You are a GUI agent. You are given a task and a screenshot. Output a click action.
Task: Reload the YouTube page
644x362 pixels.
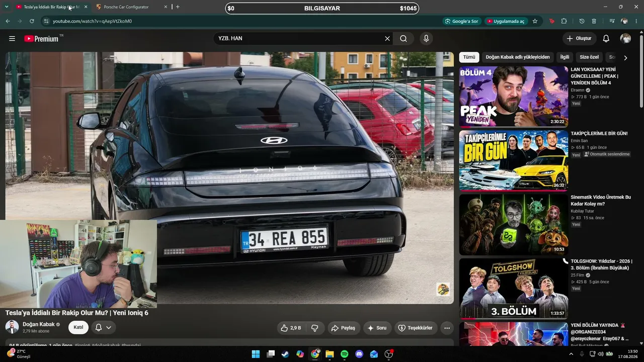click(x=32, y=21)
